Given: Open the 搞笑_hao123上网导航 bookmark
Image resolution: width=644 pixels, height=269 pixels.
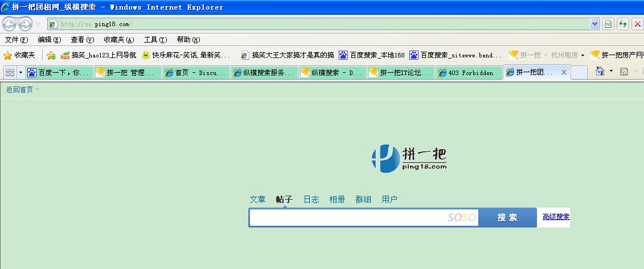Looking at the screenshot, I should pos(98,55).
